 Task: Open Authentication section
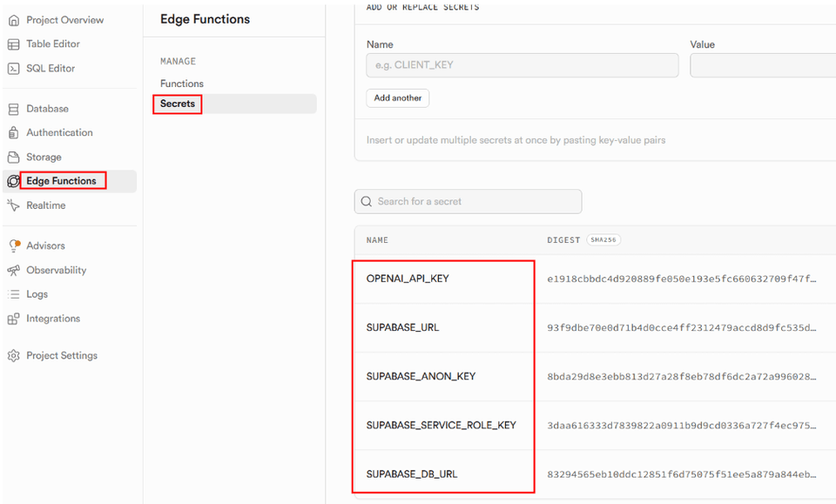click(60, 132)
